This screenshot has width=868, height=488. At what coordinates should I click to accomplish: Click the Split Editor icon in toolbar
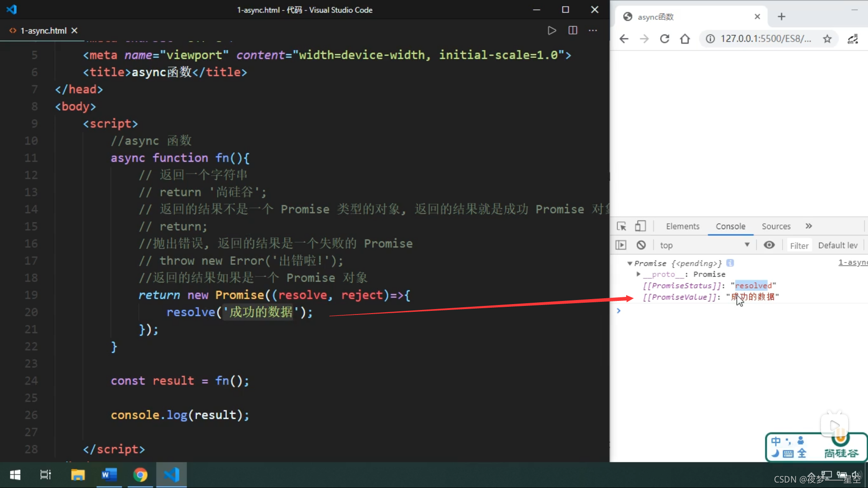tap(572, 30)
